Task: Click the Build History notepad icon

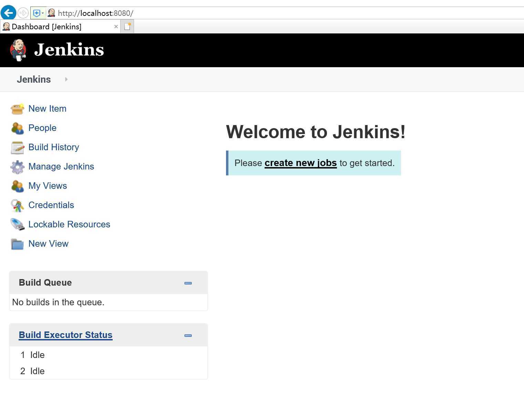Action: 17,147
